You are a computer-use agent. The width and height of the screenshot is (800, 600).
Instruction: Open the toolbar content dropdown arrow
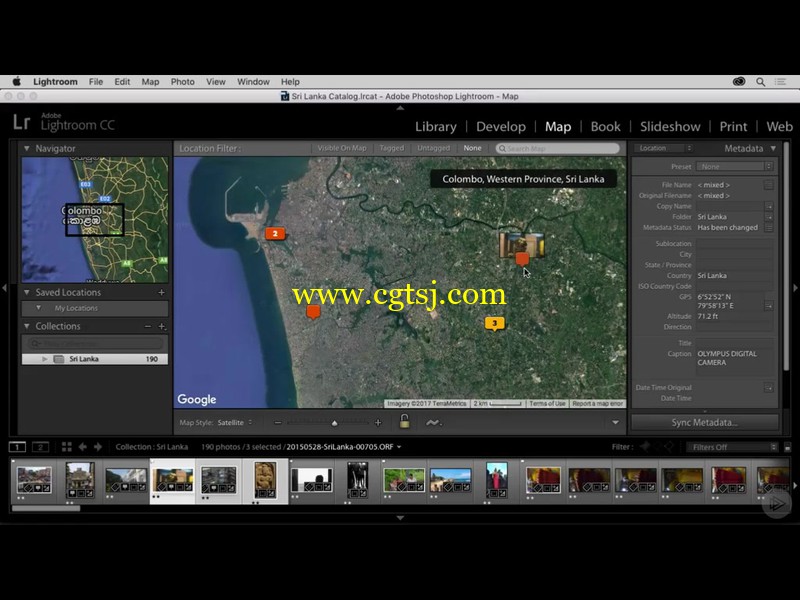click(615, 422)
